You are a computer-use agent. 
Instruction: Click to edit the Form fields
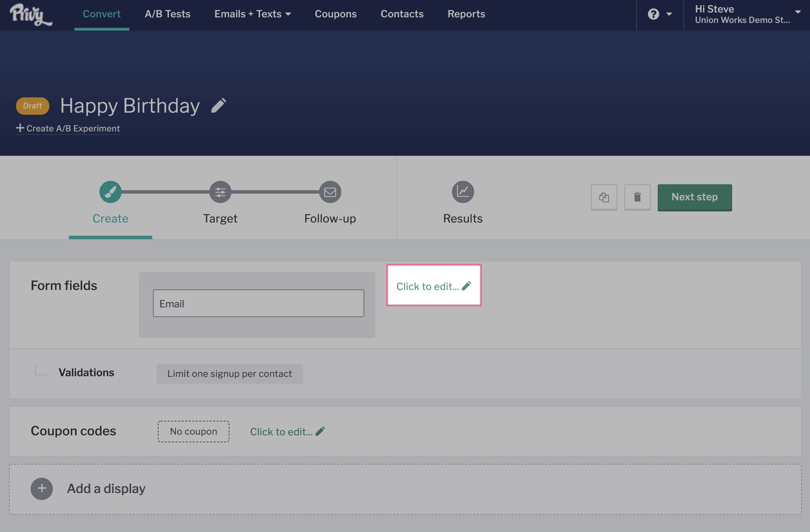pyautogui.click(x=434, y=286)
